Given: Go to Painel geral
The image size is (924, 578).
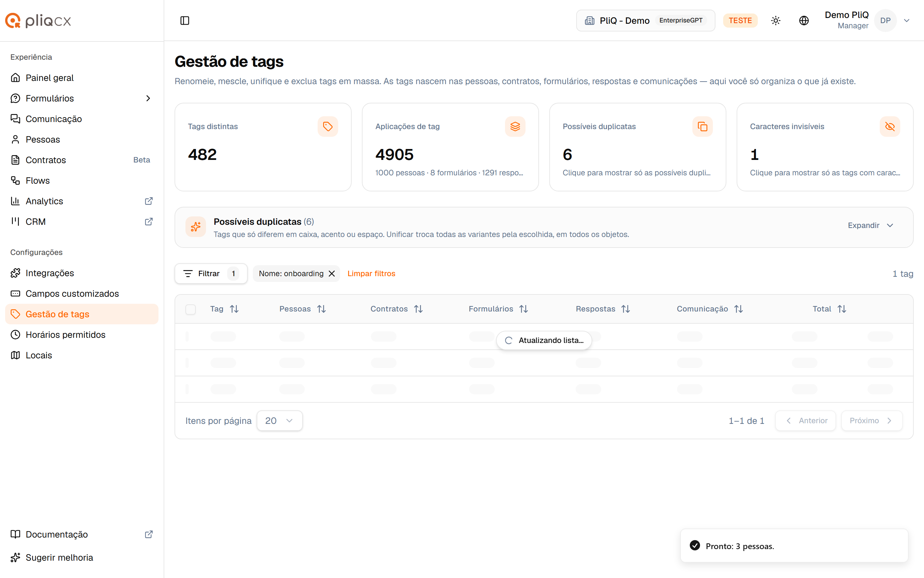Looking at the screenshot, I should point(82,78).
